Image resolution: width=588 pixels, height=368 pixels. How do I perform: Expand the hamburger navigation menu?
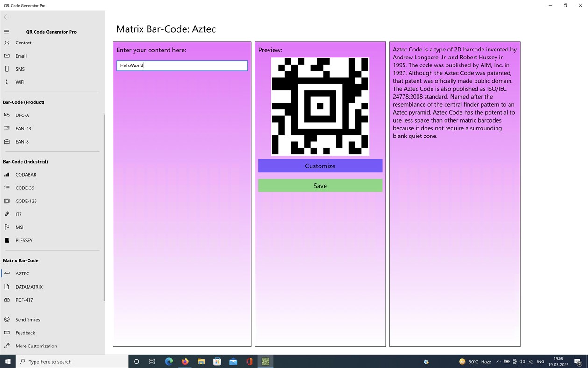pos(6,31)
